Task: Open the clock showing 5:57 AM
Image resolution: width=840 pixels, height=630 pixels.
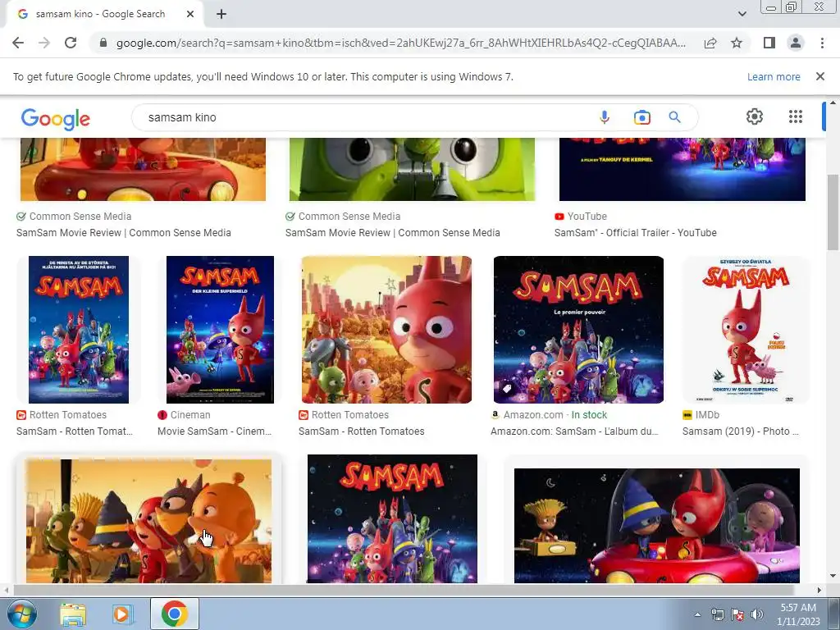Action: (x=798, y=614)
